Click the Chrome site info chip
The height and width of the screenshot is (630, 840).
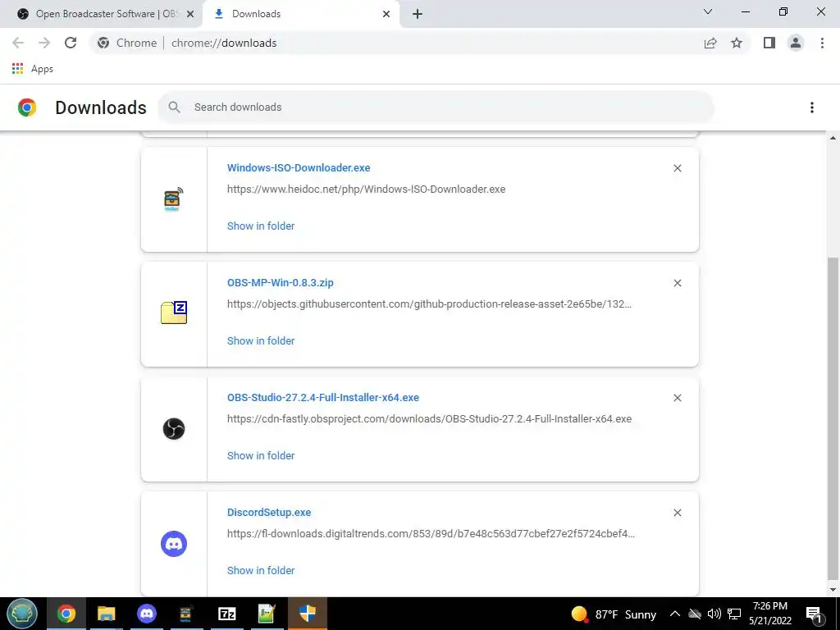click(x=127, y=43)
